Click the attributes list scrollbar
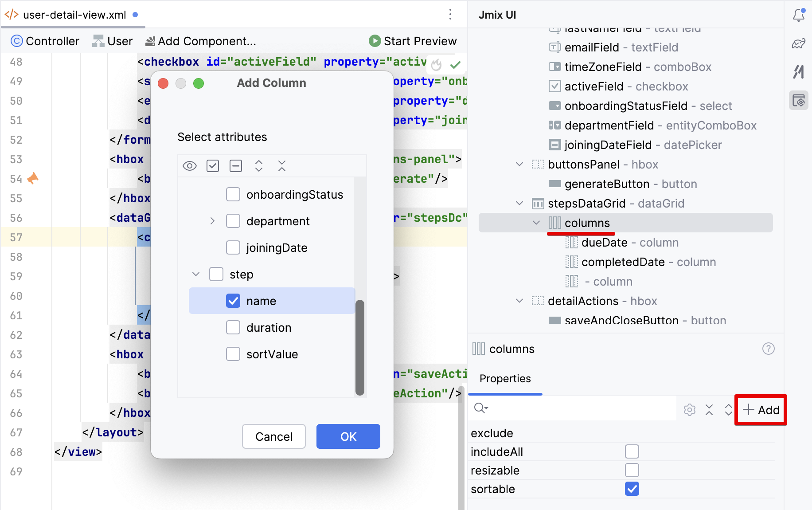The width and height of the screenshot is (812, 510). (360, 347)
